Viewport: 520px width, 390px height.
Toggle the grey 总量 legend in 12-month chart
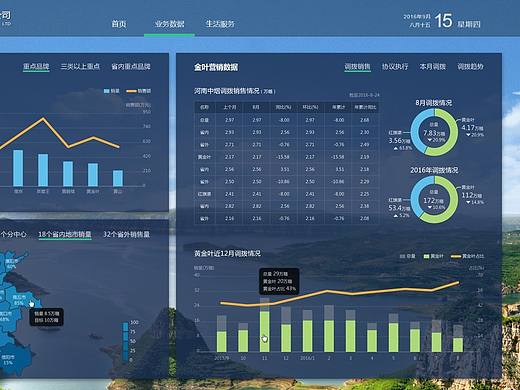tap(407, 256)
